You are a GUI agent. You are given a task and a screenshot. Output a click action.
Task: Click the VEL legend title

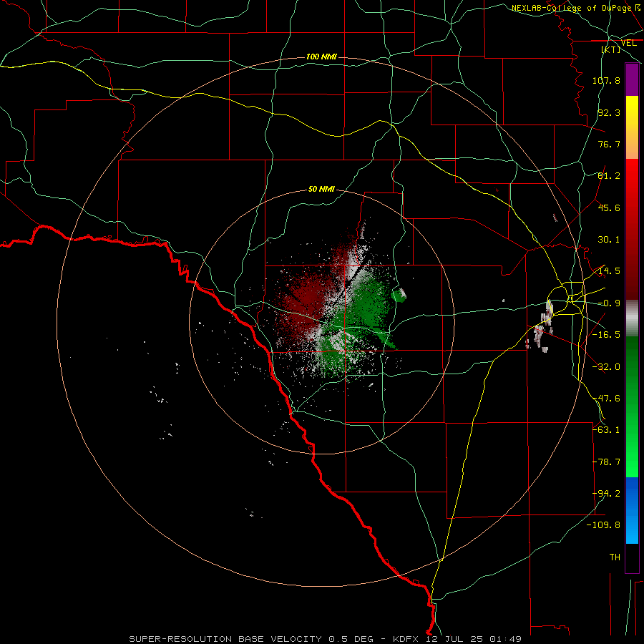[x=628, y=43]
